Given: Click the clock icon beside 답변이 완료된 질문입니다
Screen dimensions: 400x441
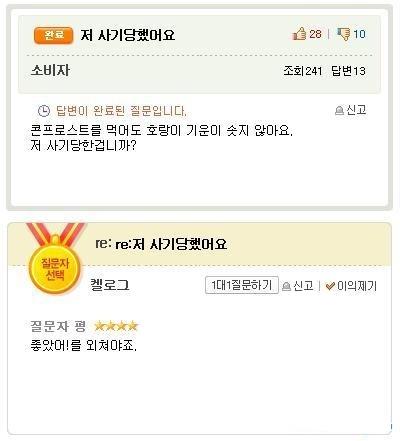Looking at the screenshot, I should pyautogui.click(x=44, y=111).
